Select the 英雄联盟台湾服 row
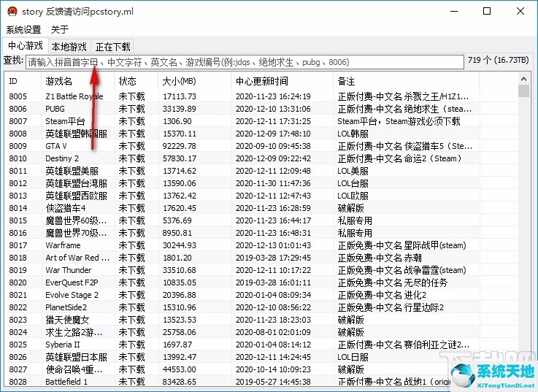This screenshot has height=392, width=538. pyautogui.click(x=261, y=183)
